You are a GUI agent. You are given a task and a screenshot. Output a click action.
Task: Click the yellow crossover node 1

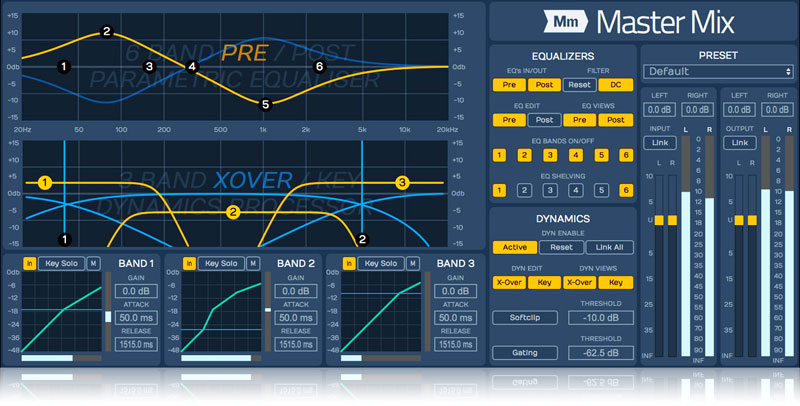tap(44, 182)
